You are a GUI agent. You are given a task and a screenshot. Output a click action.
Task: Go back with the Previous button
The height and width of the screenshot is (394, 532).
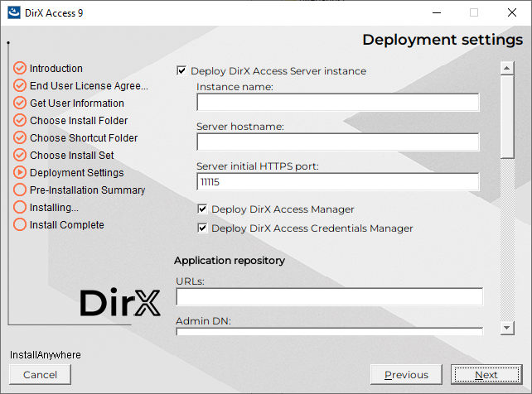[406, 375]
